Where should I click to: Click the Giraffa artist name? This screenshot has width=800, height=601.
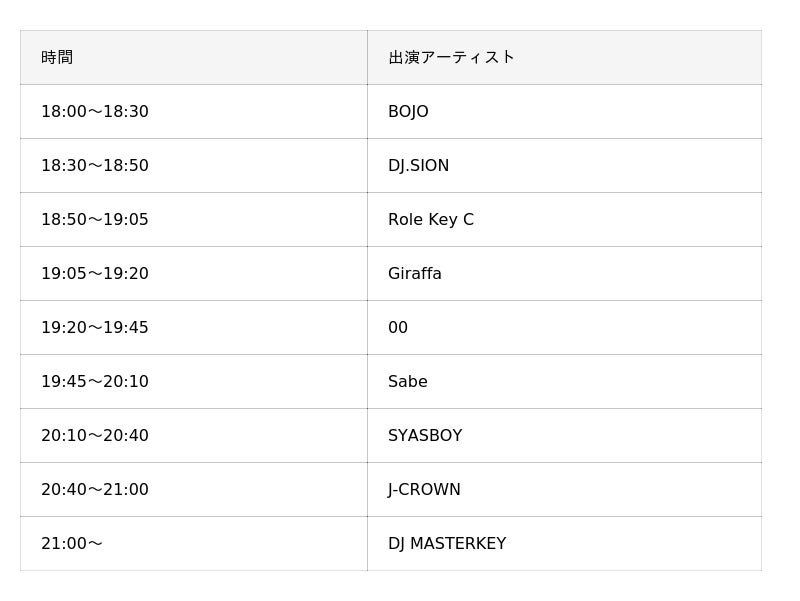(415, 274)
